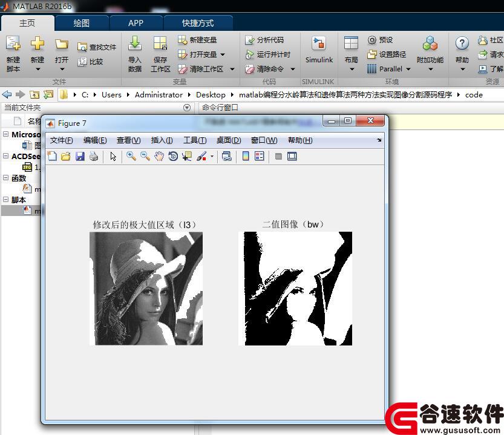Screen dimensions: 504x435
Task: Click Users in the address path
Action: coord(111,95)
